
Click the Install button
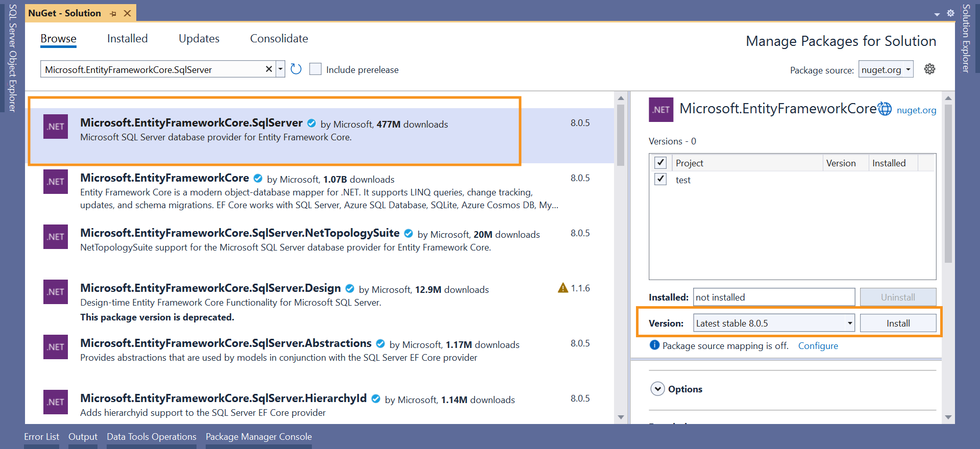click(898, 323)
